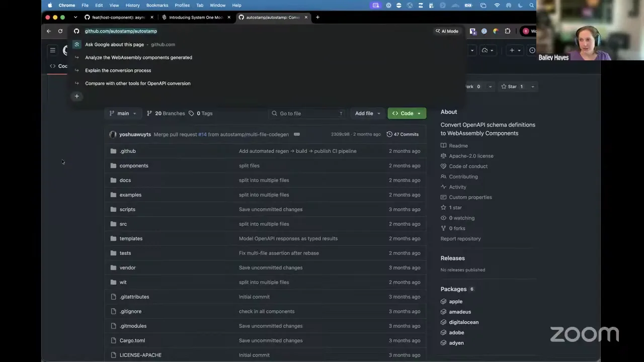Screen dimensions: 644x362
Task: Click the macOS Spotlight search icon
Action: [x=531, y=5]
